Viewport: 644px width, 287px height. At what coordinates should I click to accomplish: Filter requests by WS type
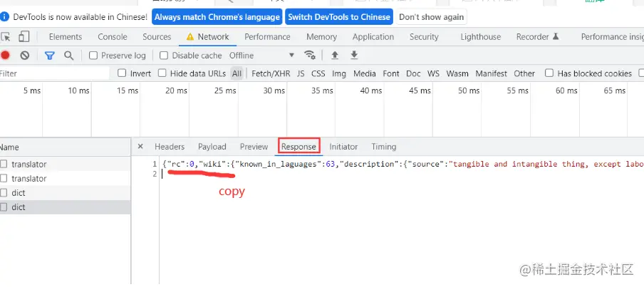(433, 73)
